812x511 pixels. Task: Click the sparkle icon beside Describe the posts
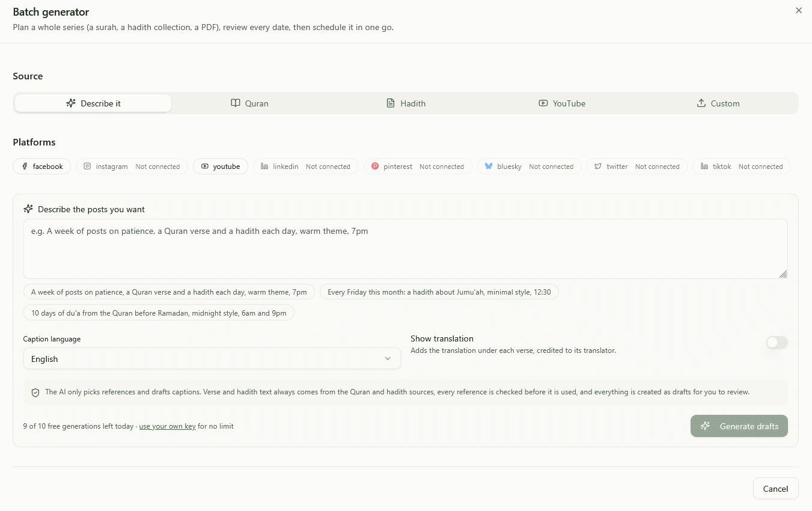point(28,209)
